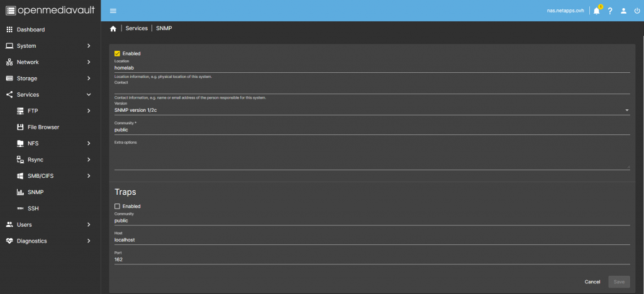Disable the SNMP Enabled checkbox
The height and width of the screenshot is (294, 644).
(117, 53)
